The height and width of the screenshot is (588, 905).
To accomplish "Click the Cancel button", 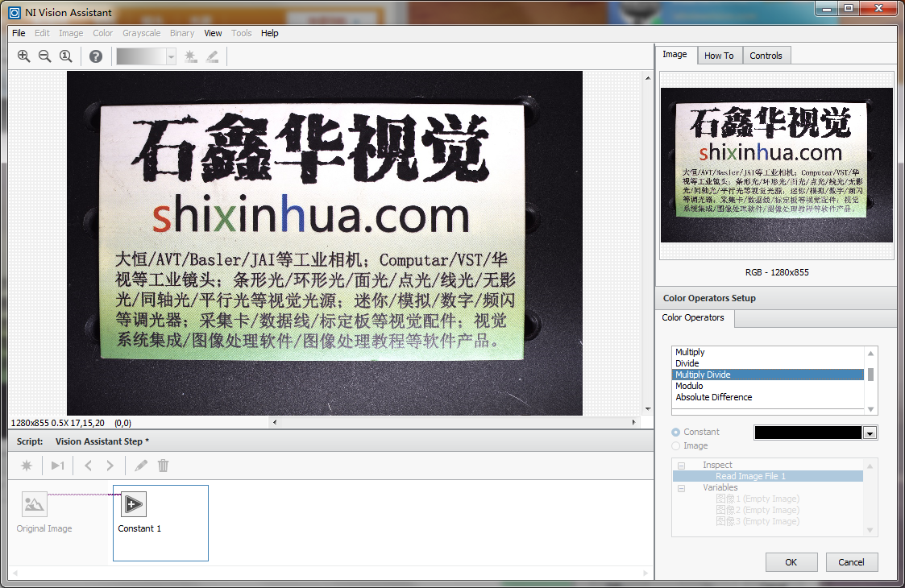I will click(851, 562).
